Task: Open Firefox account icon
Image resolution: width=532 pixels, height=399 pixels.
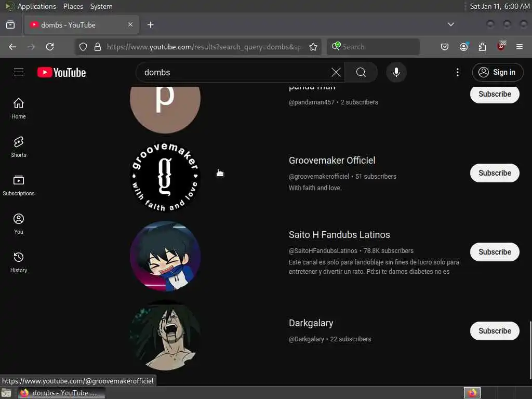Action: point(463,47)
